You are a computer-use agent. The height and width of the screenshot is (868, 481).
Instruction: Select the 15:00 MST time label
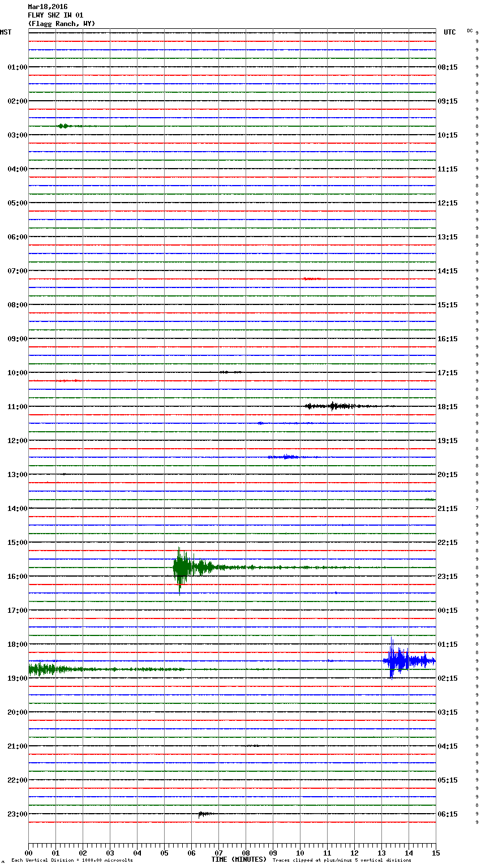tap(18, 542)
